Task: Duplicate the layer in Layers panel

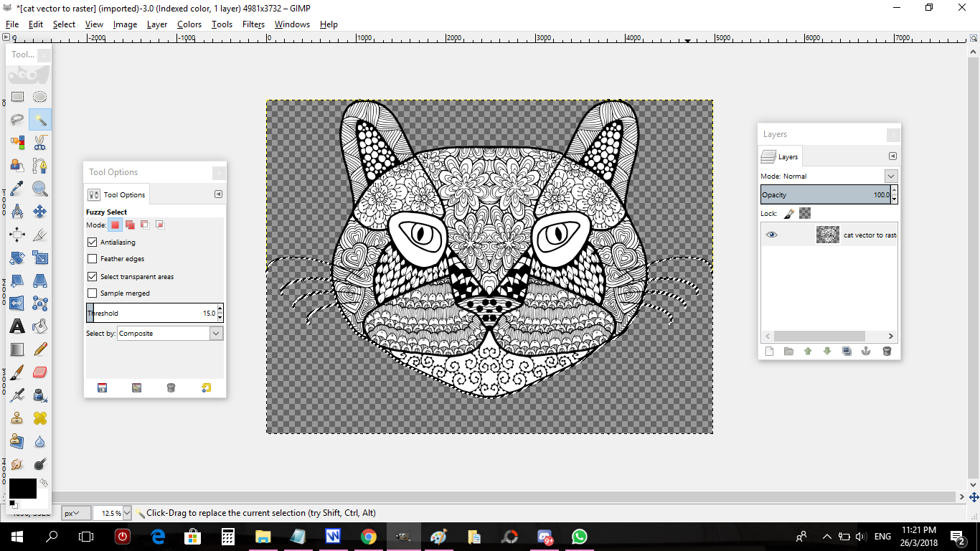Action: 847,352
